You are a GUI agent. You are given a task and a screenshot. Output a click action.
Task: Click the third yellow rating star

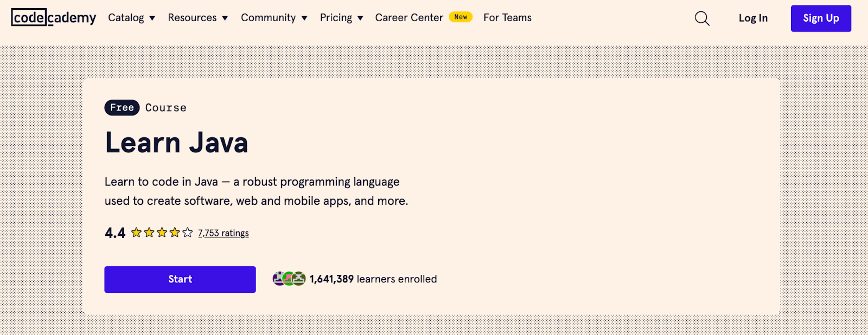pos(162,233)
